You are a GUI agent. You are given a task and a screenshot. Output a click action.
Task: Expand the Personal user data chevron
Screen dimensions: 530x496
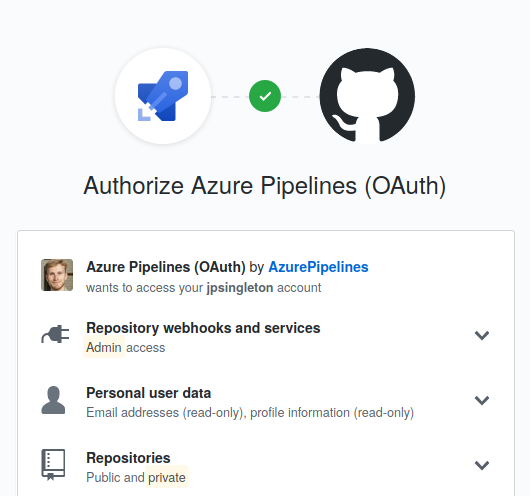[x=482, y=400]
